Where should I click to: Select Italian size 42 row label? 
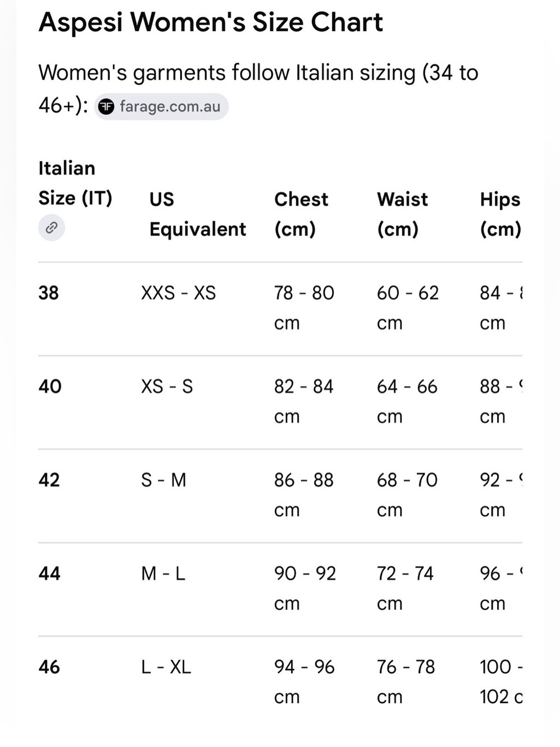coord(49,480)
